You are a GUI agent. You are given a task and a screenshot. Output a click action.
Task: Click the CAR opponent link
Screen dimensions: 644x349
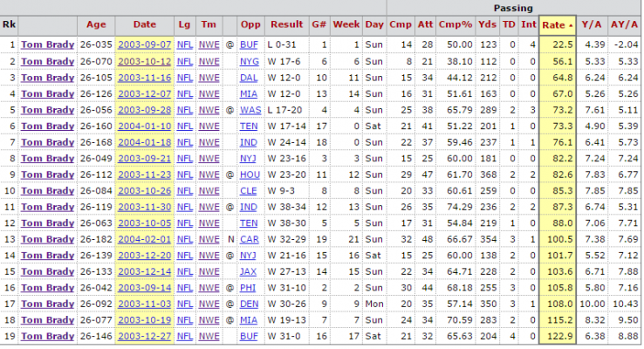point(250,239)
